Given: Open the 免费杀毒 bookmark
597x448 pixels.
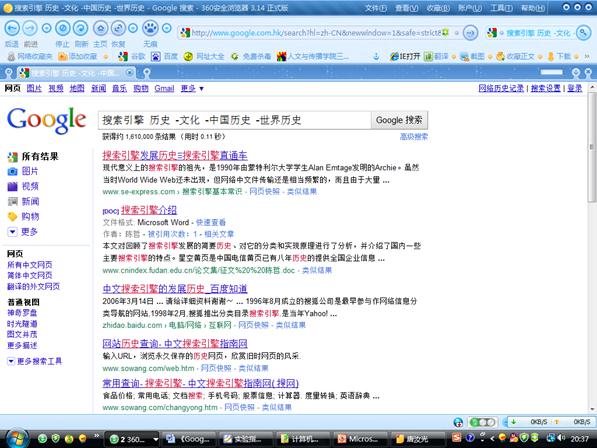Looking at the screenshot, I should [x=251, y=57].
